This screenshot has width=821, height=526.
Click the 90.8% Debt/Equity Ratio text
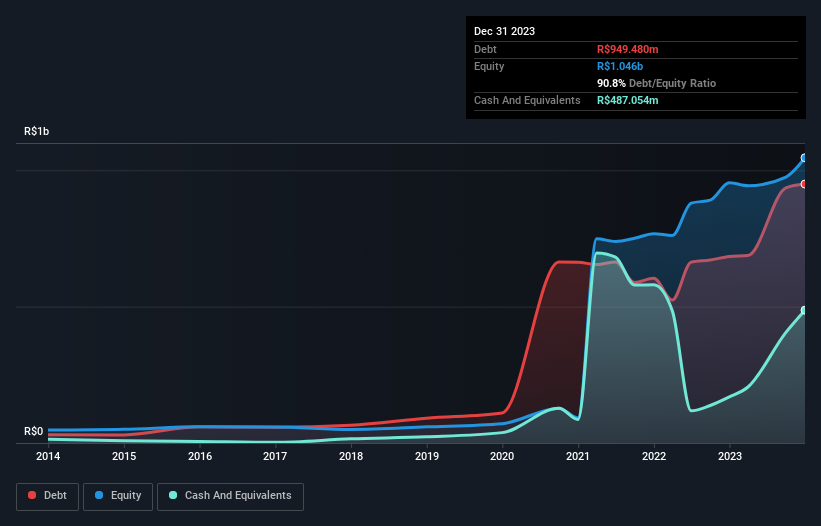tap(656, 83)
